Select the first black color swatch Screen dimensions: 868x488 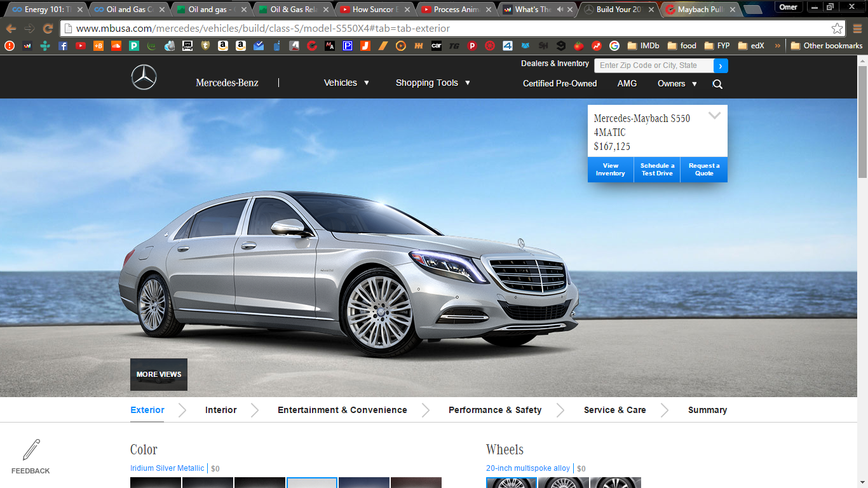click(x=156, y=483)
